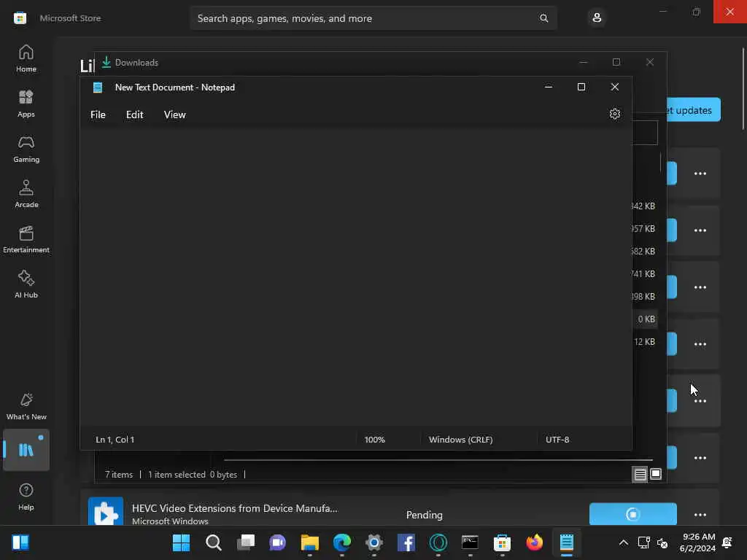Go to Home in Microsoft Store sidebar
Viewport: 747px width, 560px height.
click(x=26, y=58)
